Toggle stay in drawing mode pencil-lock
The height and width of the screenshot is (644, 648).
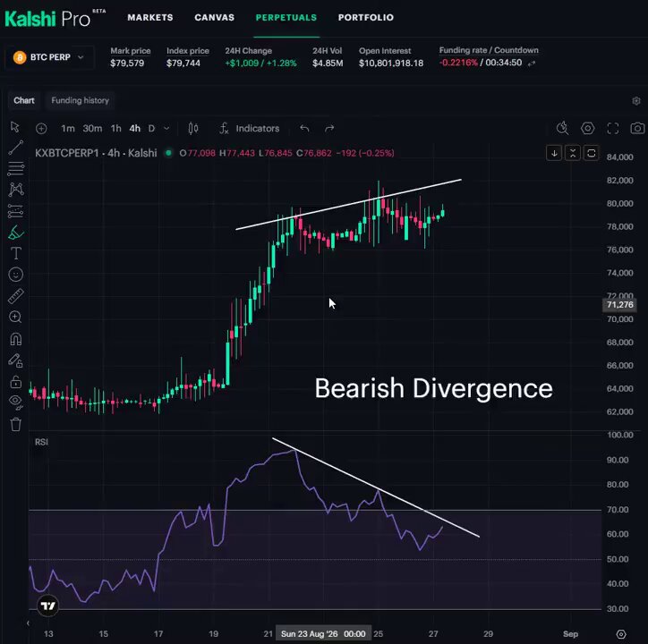tap(16, 360)
